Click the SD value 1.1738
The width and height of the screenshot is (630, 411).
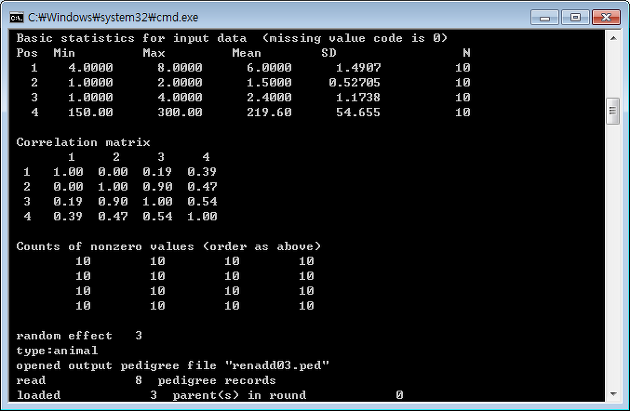(358, 98)
